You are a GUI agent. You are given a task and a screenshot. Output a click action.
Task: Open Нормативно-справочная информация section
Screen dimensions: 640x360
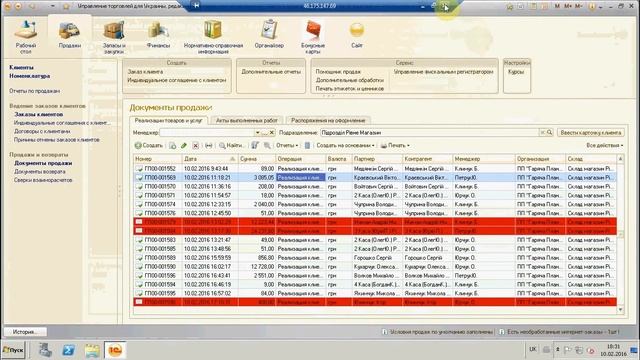[x=213, y=37]
